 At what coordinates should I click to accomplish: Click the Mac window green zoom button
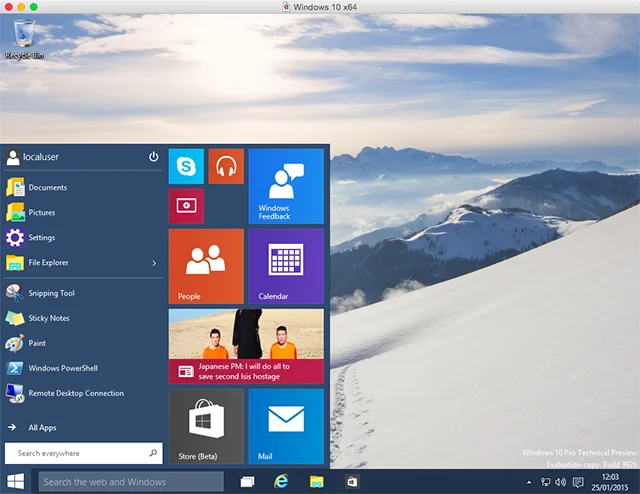point(34,7)
